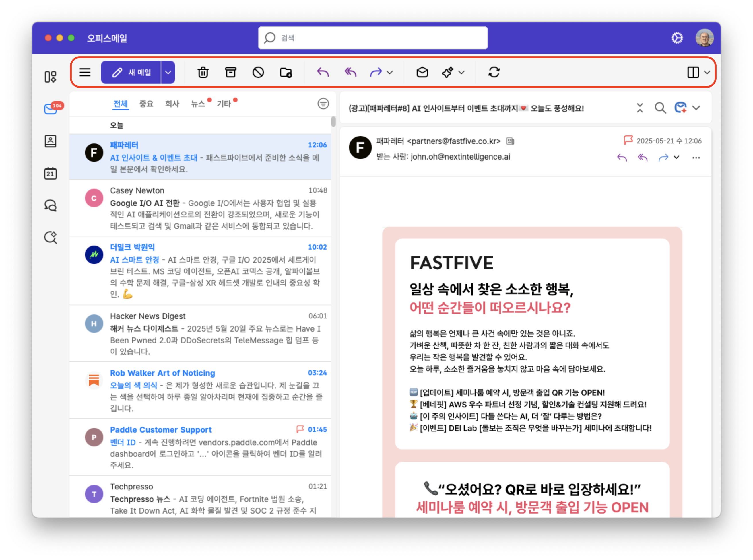Open the mail list filter icon
753x560 pixels.
(x=323, y=103)
